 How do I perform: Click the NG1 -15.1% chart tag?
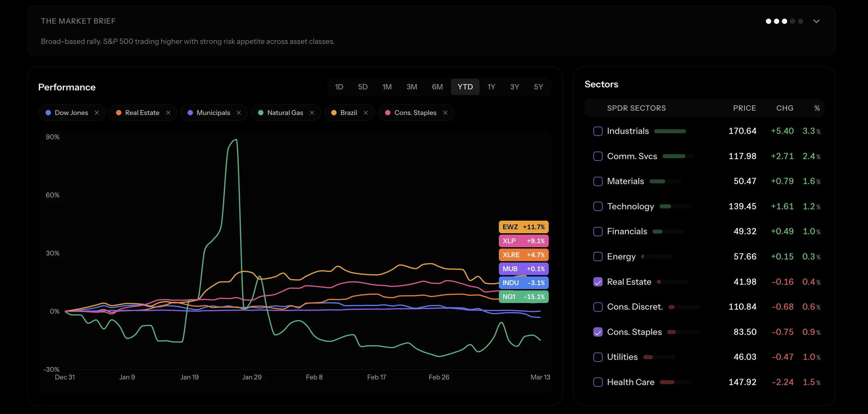click(523, 297)
